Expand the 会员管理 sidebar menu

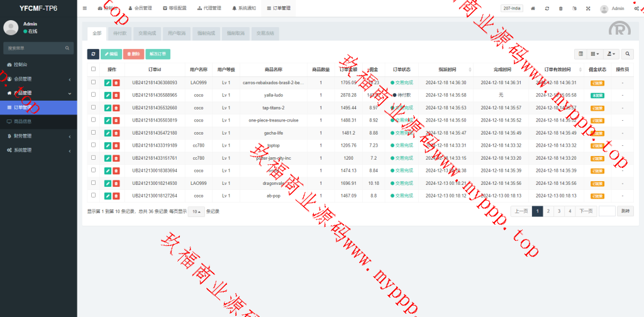pyautogui.click(x=38, y=79)
